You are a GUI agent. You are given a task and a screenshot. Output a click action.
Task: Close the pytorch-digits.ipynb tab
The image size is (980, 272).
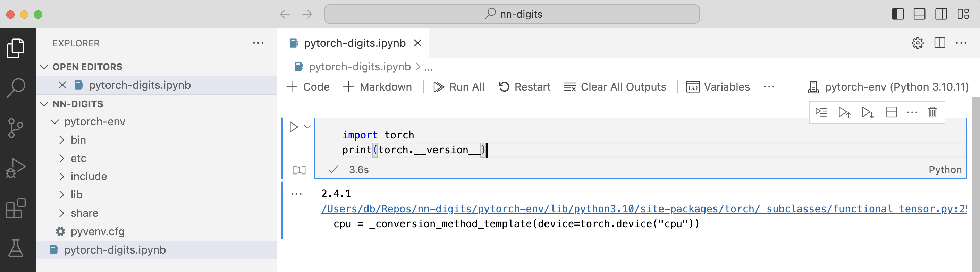(417, 43)
